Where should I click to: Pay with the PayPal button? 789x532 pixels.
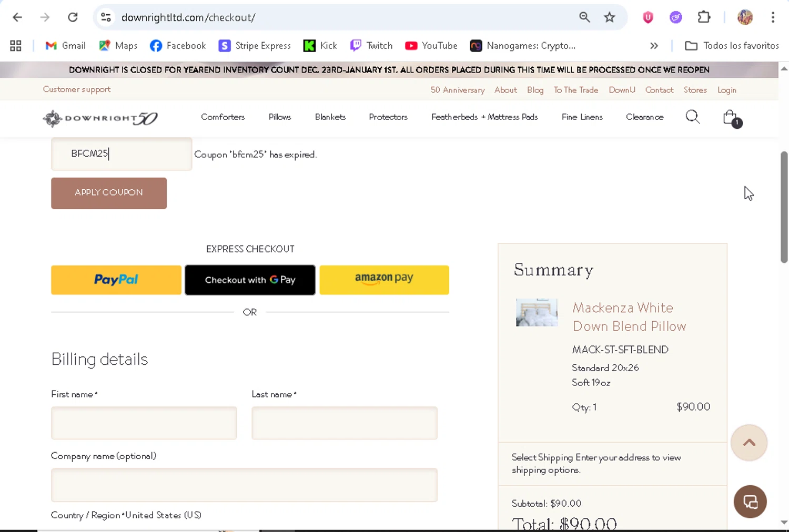click(x=116, y=280)
